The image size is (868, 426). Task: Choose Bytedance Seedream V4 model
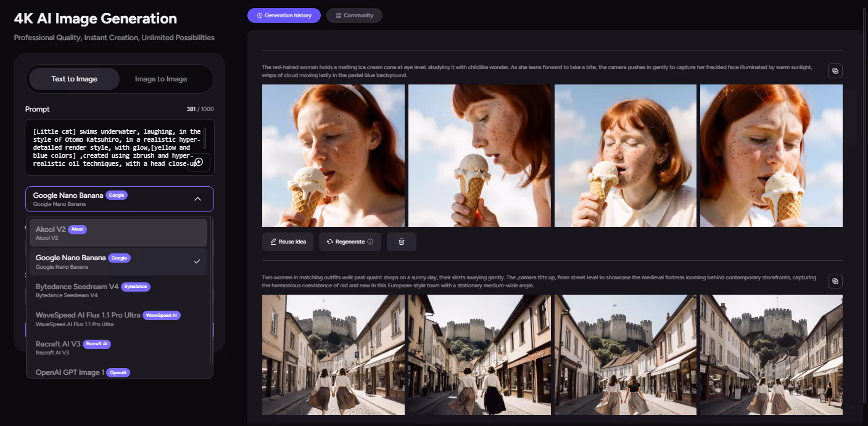click(x=118, y=290)
